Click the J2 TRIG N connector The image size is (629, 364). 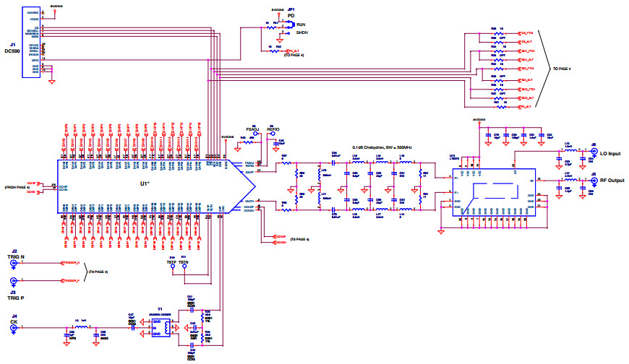(13, 264)
